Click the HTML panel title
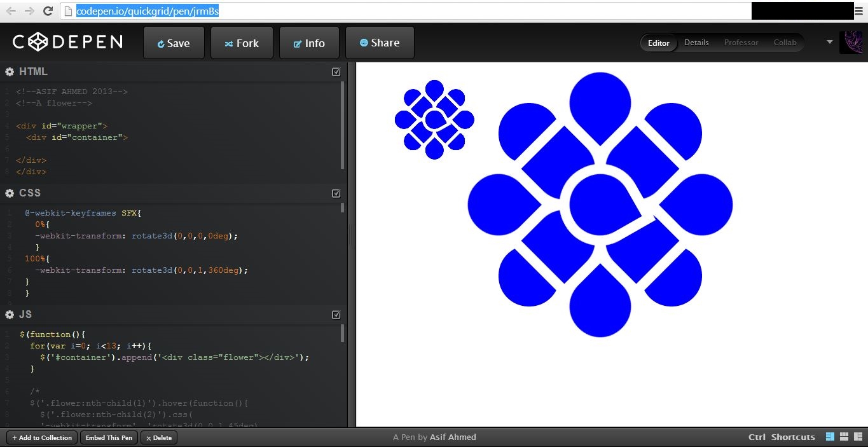Screen dimensions: 868x447 tap(33, 72)
